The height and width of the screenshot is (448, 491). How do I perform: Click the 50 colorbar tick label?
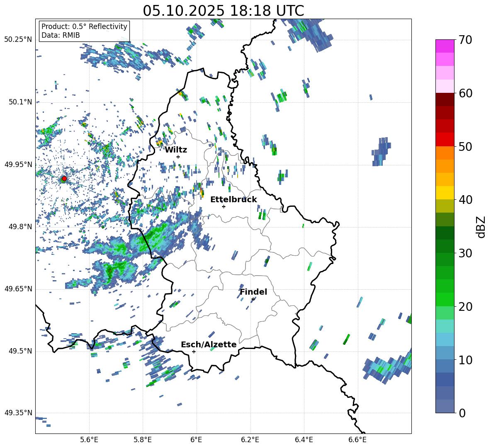[x=465, y=147]
